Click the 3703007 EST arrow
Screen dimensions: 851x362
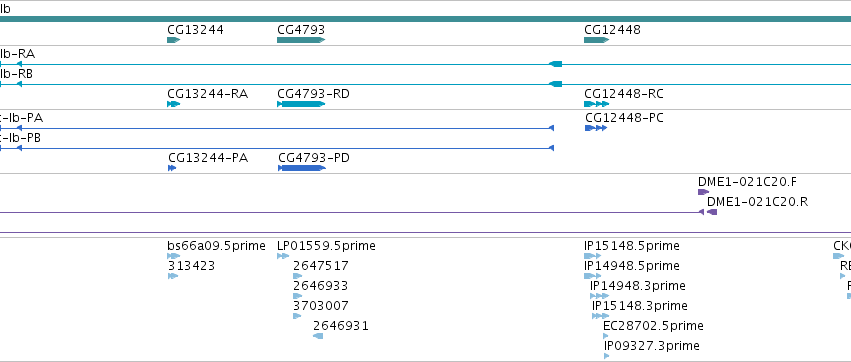[297, 316]
